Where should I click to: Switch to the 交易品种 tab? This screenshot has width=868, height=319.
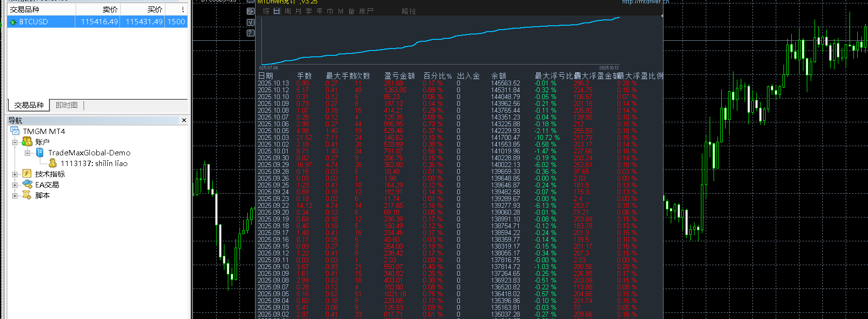coord(29,105)
